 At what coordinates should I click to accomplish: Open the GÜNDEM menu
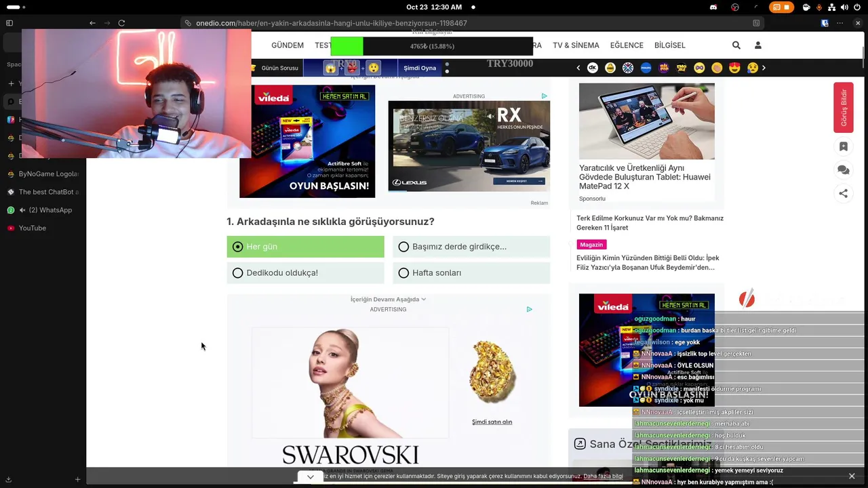(288, 45)
